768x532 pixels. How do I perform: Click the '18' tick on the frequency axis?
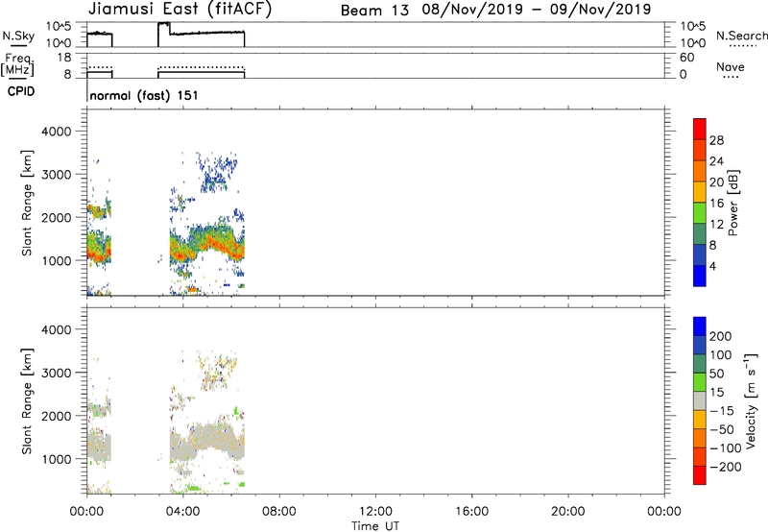pyautogui.click(x=64, y=58)
